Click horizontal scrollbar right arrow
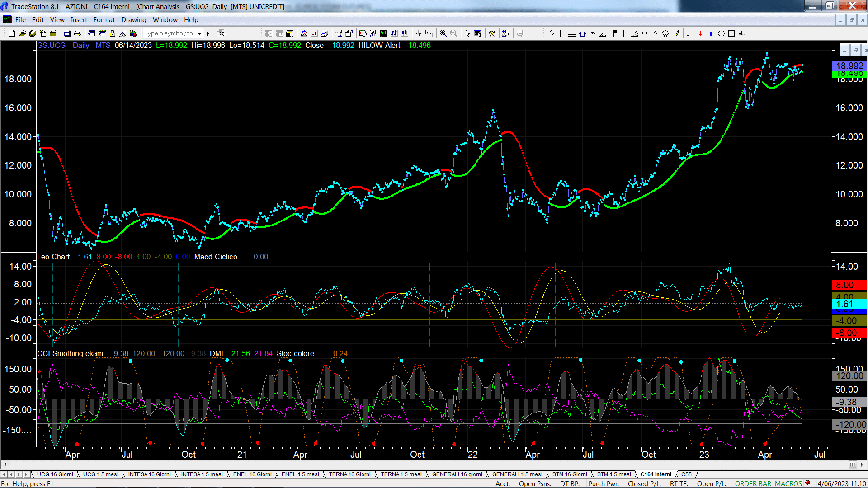Screen dimensions: 868x488 862,465
